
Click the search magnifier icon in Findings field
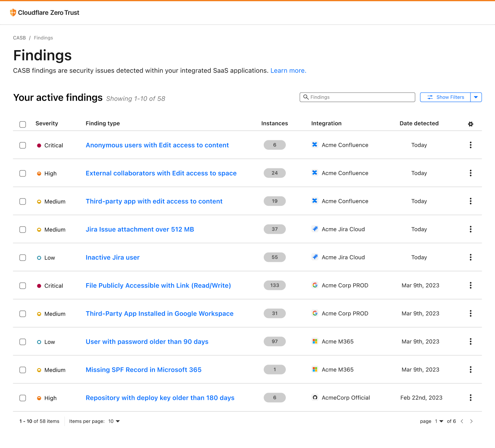(x=306, y=97)
